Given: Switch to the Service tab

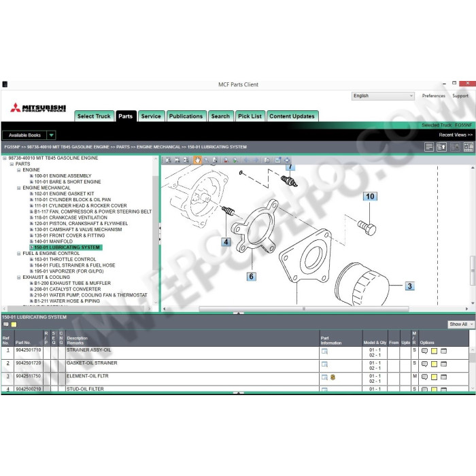Looking at the screenshot, I should click(151, 116).
